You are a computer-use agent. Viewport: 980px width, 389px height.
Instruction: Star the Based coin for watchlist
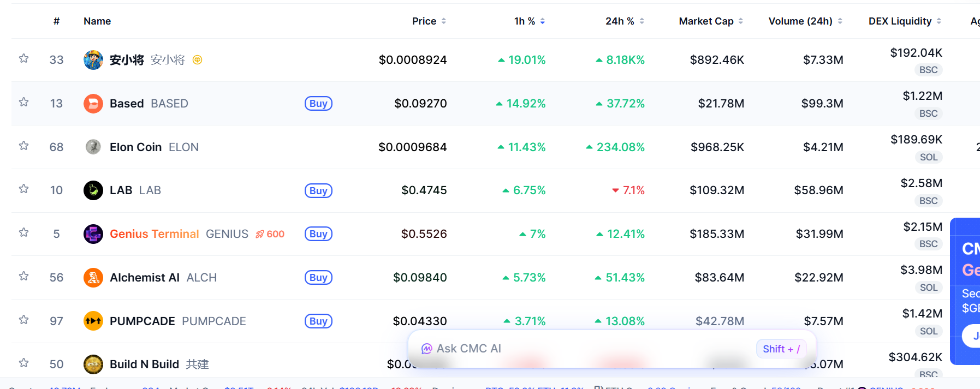point(23,102)
